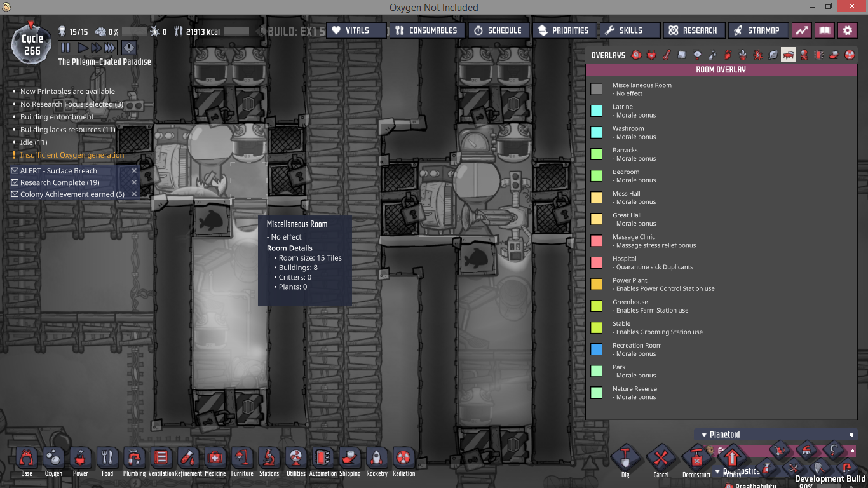This screenshot has height=488, width=868.
Task: Open the Oxygen build category
Action: [x=53, y=458]
